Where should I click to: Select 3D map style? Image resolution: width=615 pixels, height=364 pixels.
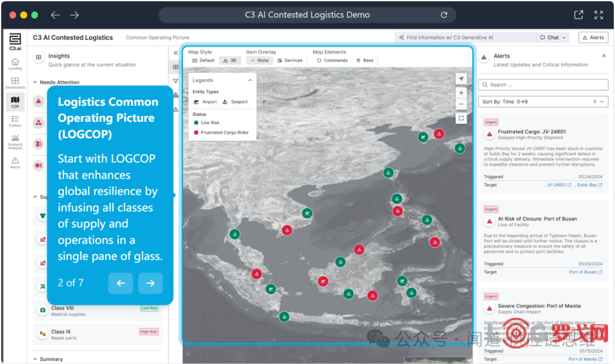pos(230,60)
